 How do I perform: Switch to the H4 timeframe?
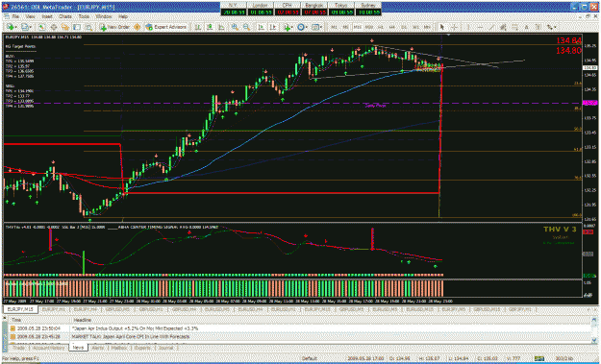point(392,27)
